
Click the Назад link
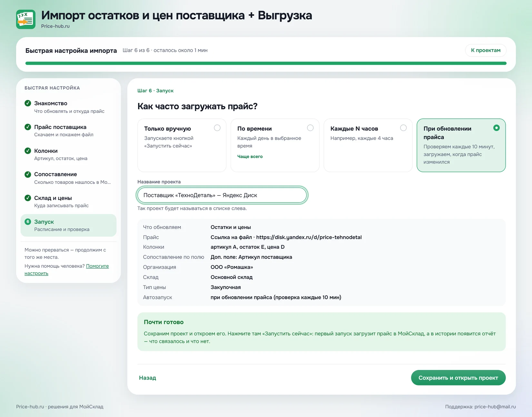148,378
